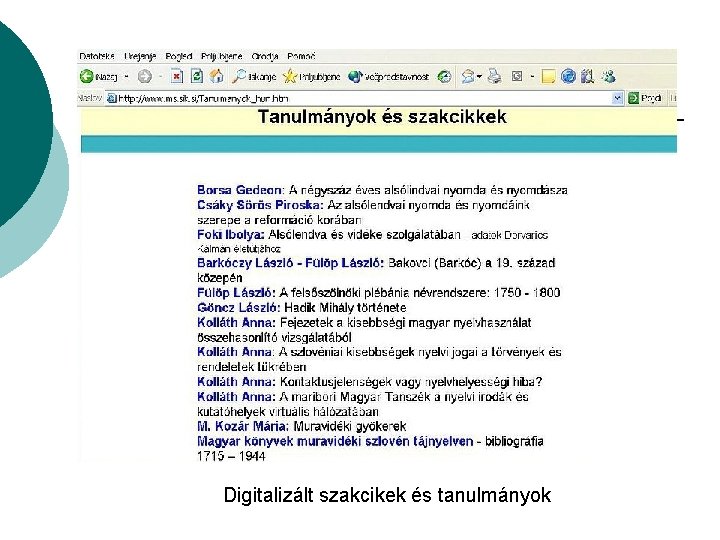720x540 pixels.
Task: Stop page loading with red X icon
Action: (177, 76)
